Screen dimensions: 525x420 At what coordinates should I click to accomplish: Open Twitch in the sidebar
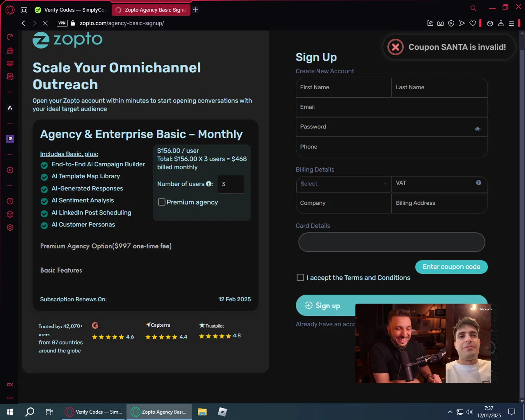pos(10,139)
